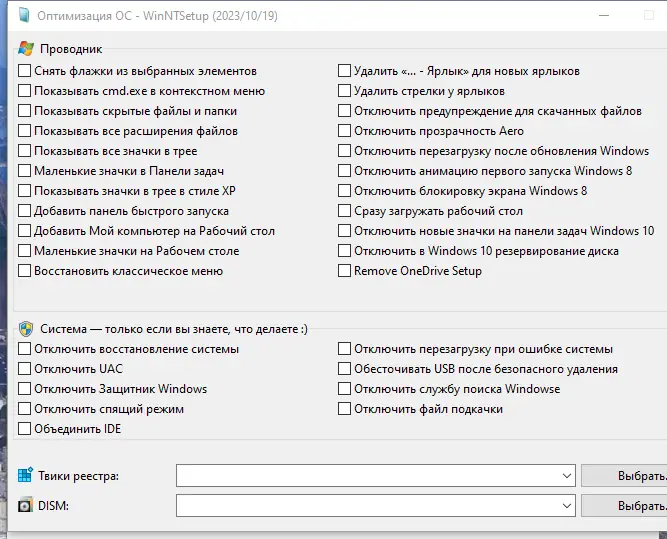Enable Отключить файл подкачки
This screenshot has width=667, height=539.
(x=345, y=409)
